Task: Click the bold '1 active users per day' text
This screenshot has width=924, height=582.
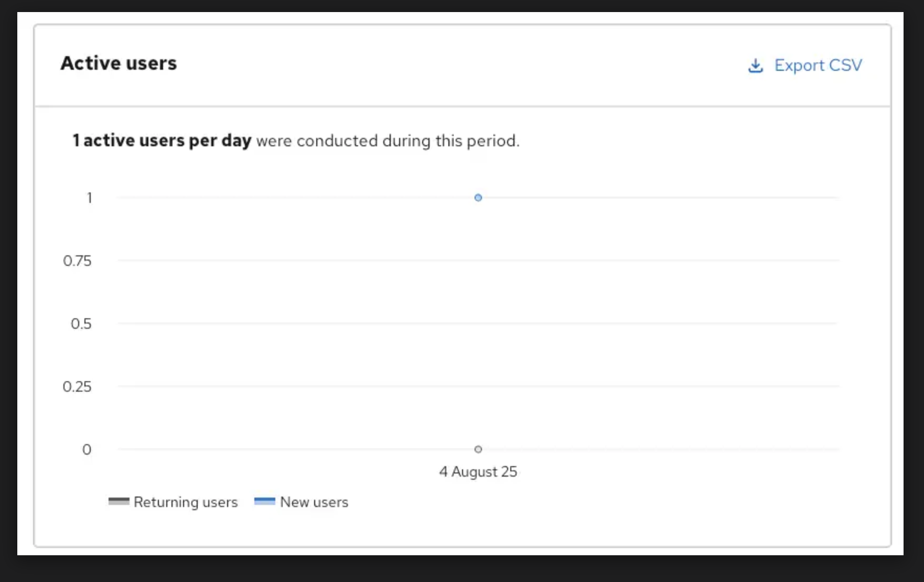Action: tap(162, 141)
